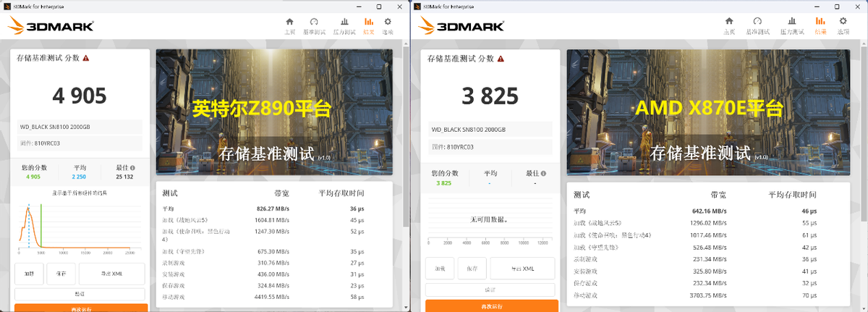Click bandwidth value 310.76 MB/s
Screen dimensions: 868x312
[x=274, y=263]
